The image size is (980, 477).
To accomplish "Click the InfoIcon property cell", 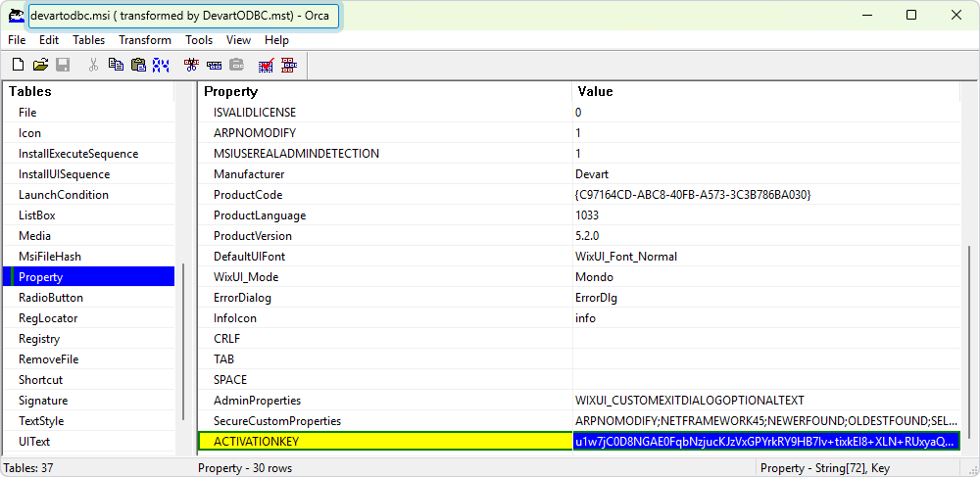I will (385, 318).
